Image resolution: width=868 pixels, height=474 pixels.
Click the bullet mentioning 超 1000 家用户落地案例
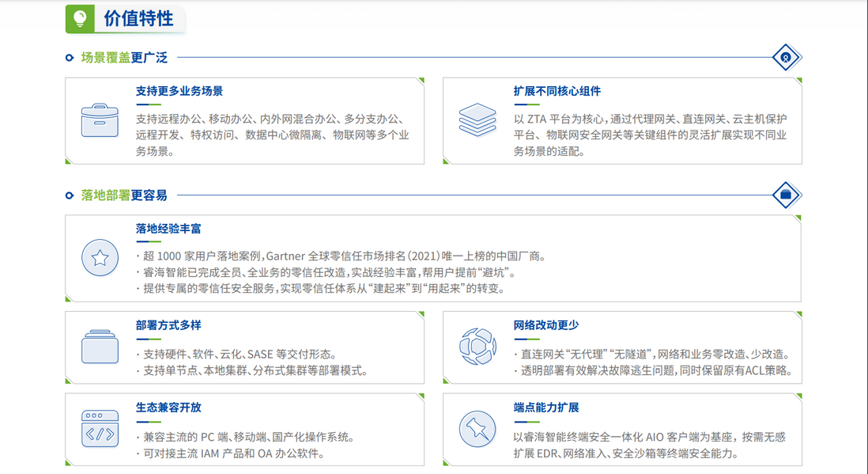342,256
